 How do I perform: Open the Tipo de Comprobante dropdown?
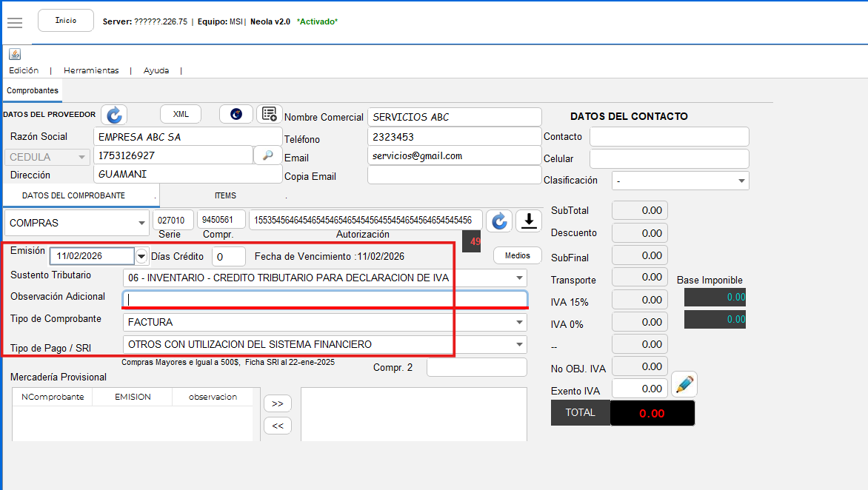pyautogui.click(x=518, y=323)
